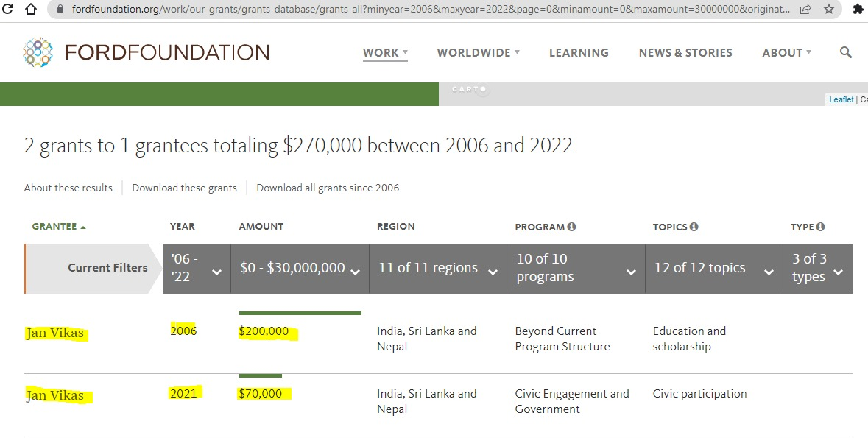The image size is (868, 438).
Task: Click the Download these grants link
Action: click(x=184, y=188)
